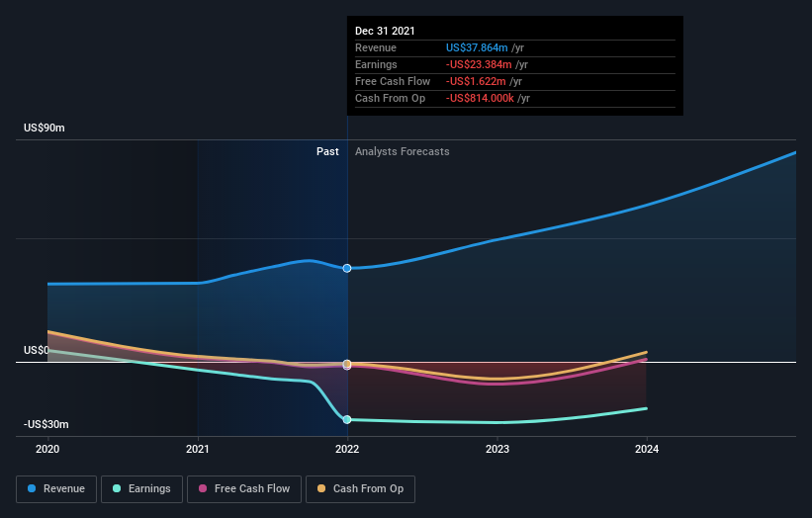This screenshot has width=812, height=518.
Task: Click the US$0 y-axis label
Action: 37,350
